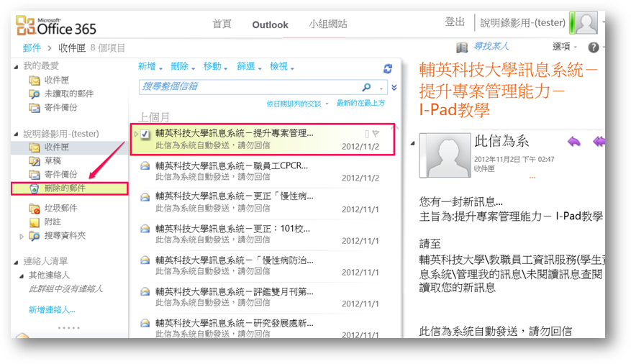Open message 評鑑雙月刊第 in list
Viewport: 631px width, 364px height.
(x=265, y=297)
